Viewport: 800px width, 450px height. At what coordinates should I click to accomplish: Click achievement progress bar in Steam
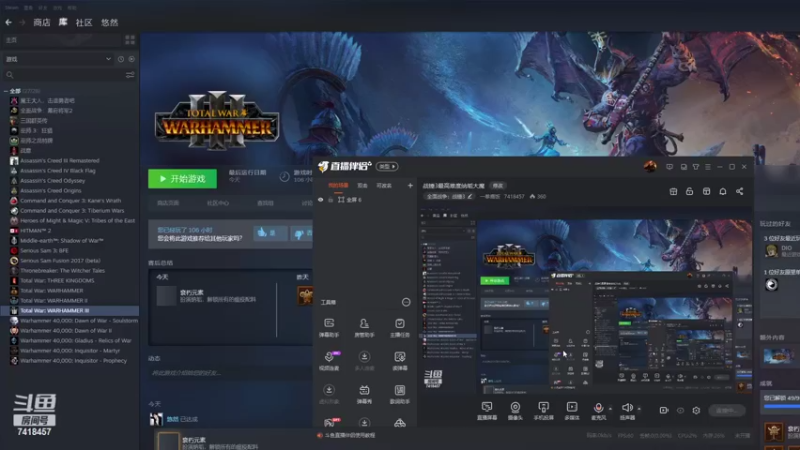tap(782, 407)
